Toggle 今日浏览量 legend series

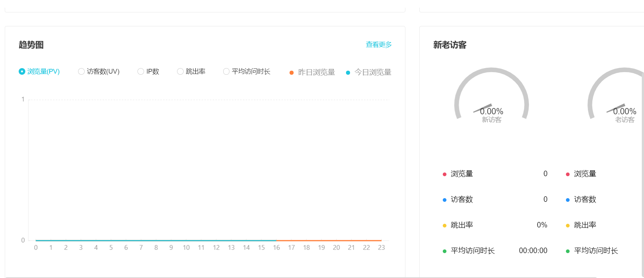[x=373, y=72]
